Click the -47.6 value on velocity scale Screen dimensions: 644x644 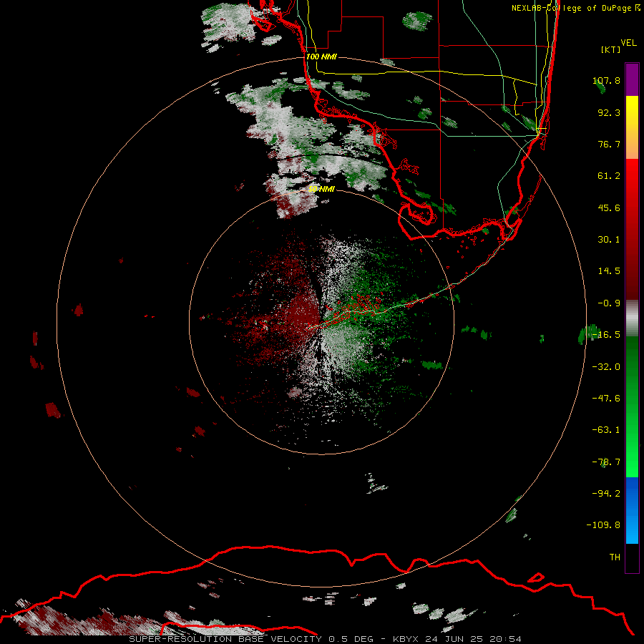coord(606,399)
